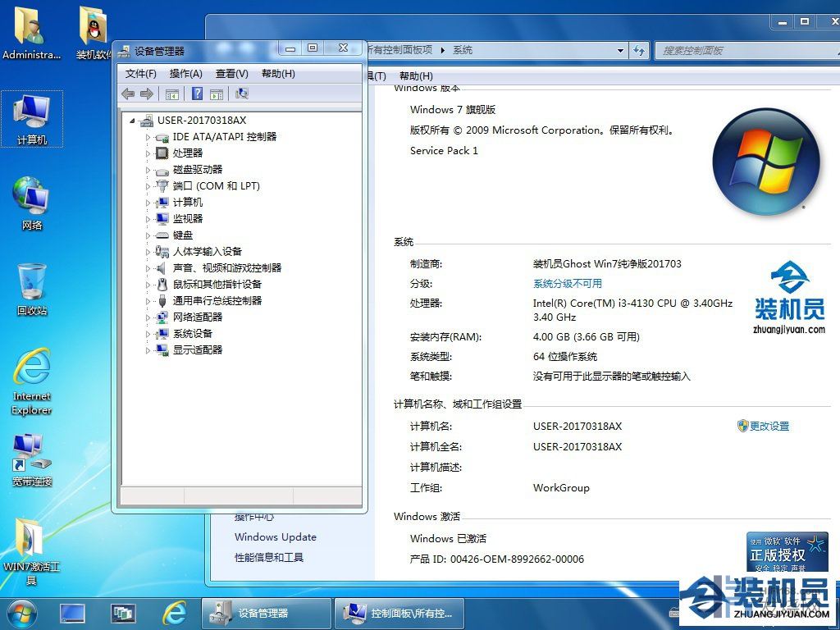Click the 更改设置 link
Image resolution: width=840 pixels, height=630 pixels.
pos(769,427)
